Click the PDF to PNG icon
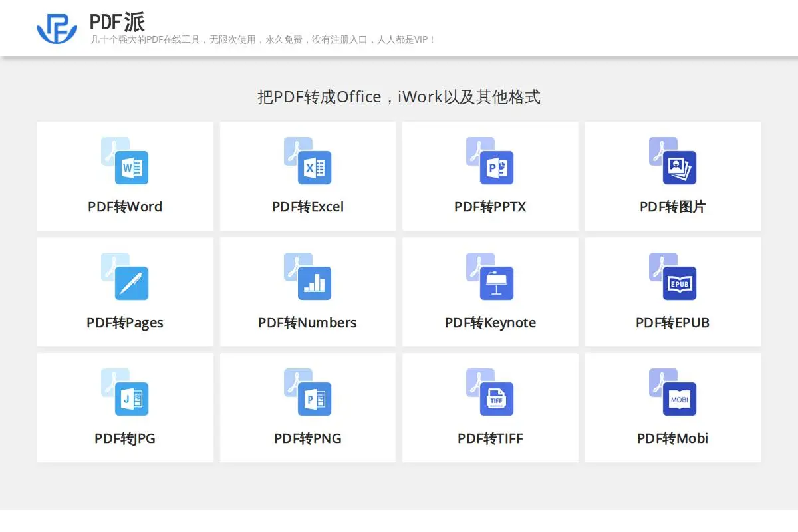Screen dimensions: 798x532 (307, 392)
